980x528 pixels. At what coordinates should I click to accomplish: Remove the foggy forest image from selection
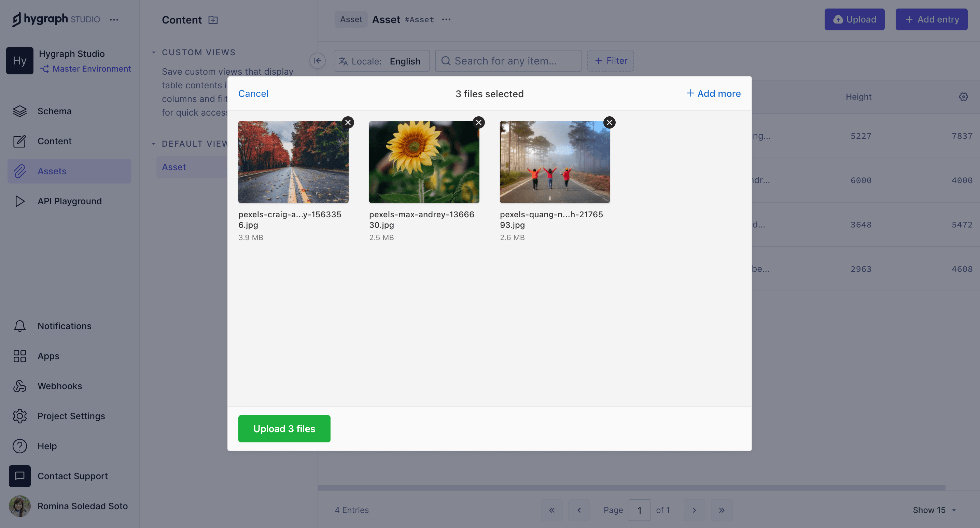[610, 122]
